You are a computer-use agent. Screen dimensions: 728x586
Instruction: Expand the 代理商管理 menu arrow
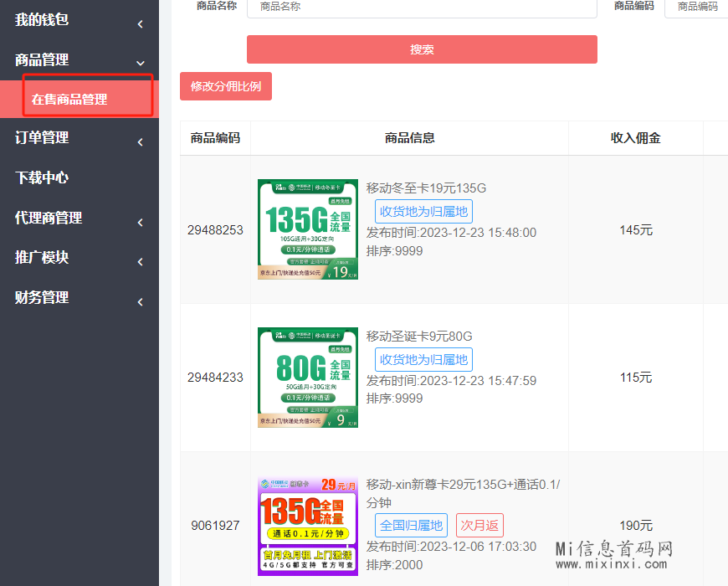click(x=140, y=222)
